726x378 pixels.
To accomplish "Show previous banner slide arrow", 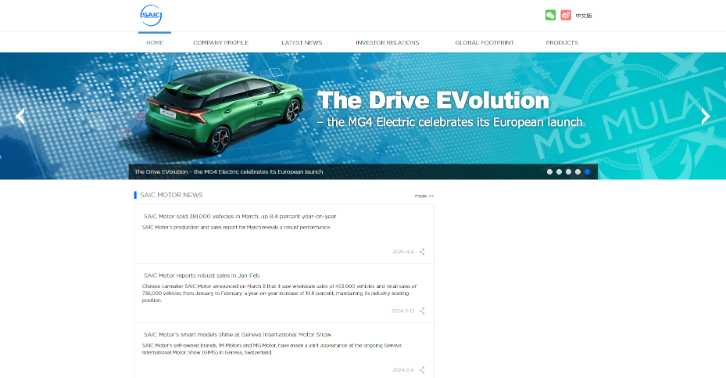I will (x=20, y=116).
